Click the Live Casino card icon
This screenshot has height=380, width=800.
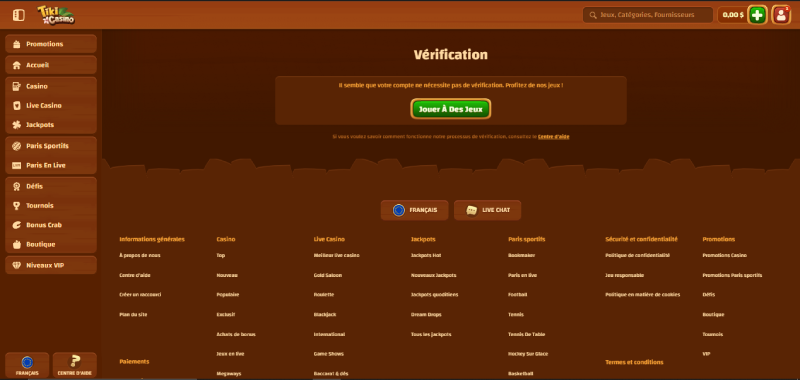click(16, 106)
